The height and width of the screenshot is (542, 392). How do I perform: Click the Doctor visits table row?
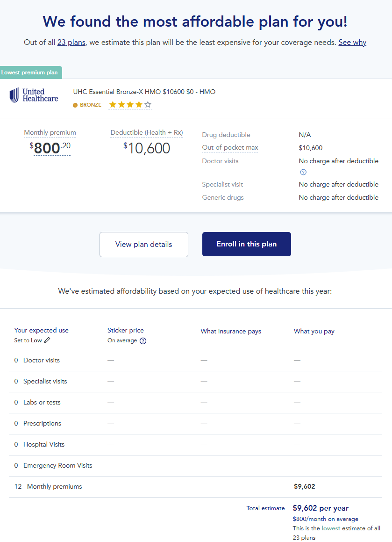point(195,361)
